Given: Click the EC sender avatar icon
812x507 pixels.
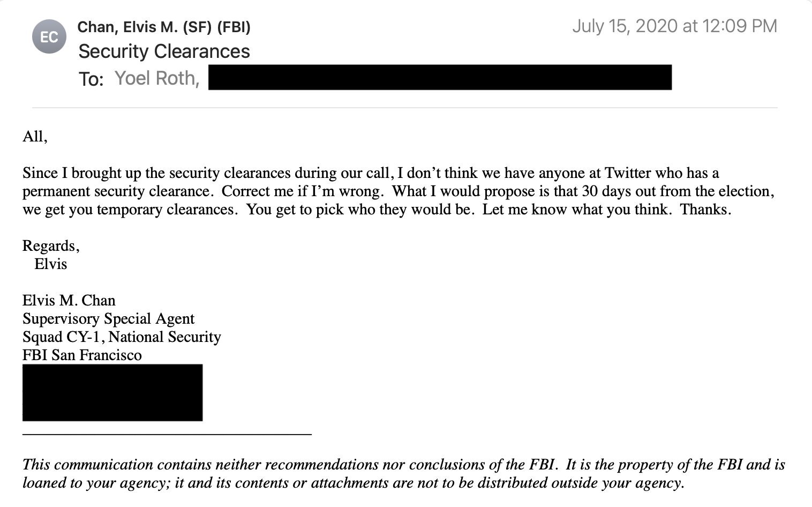Looking at the screenshot, I should 49,36.
